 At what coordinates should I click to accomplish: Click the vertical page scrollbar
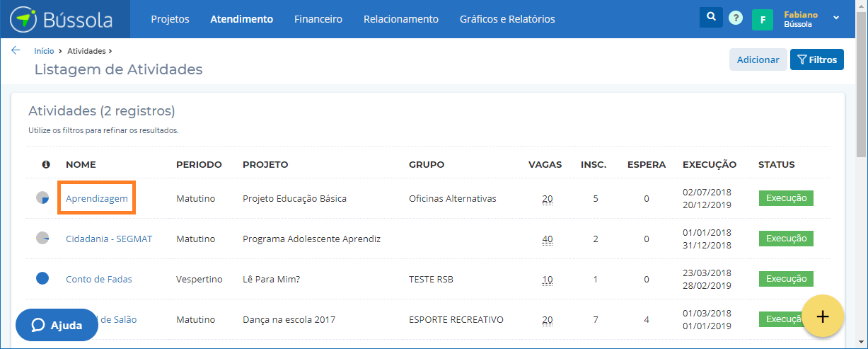[861, 106]
